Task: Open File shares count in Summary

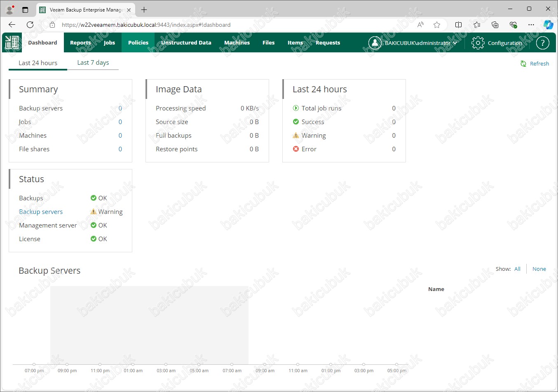Action: tap(120, 149)
